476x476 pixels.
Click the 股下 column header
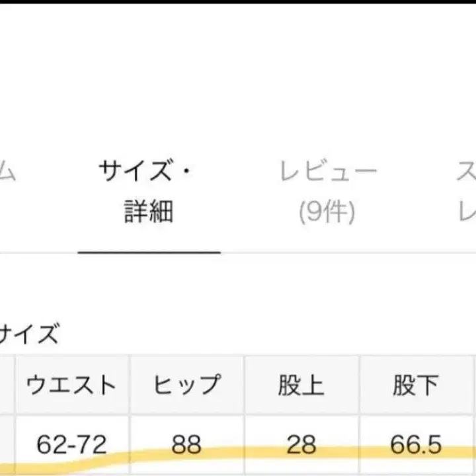pos(416,385)
